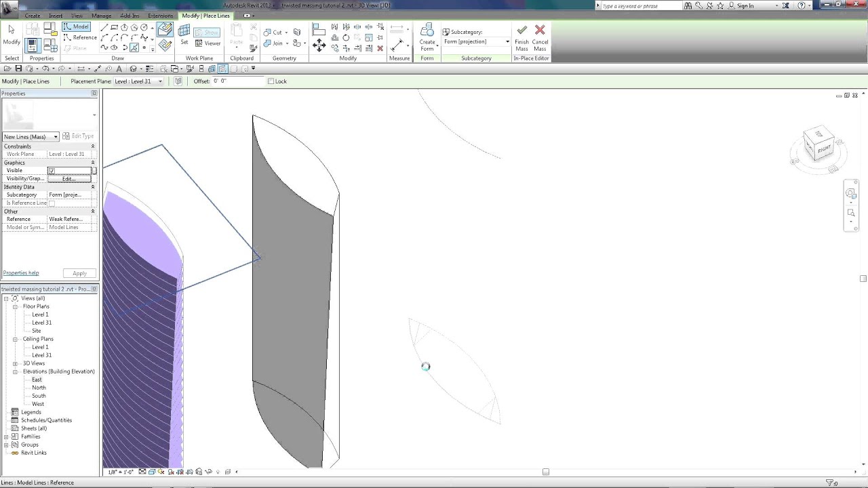
Task: Click the Offset input field
Action: click(237, 81)
